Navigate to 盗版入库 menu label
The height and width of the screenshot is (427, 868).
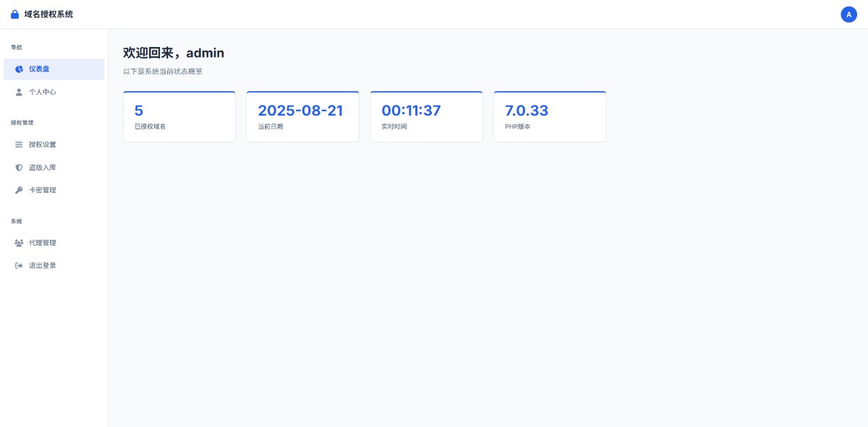43,168
